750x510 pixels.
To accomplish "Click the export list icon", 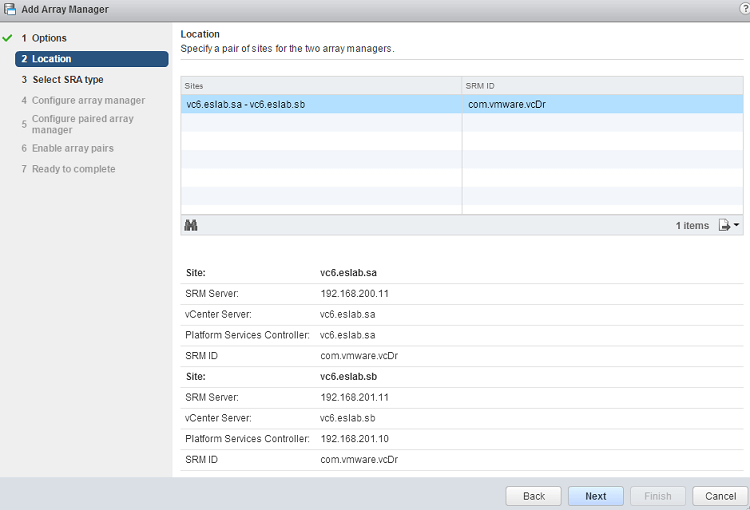I will (725, 225).
